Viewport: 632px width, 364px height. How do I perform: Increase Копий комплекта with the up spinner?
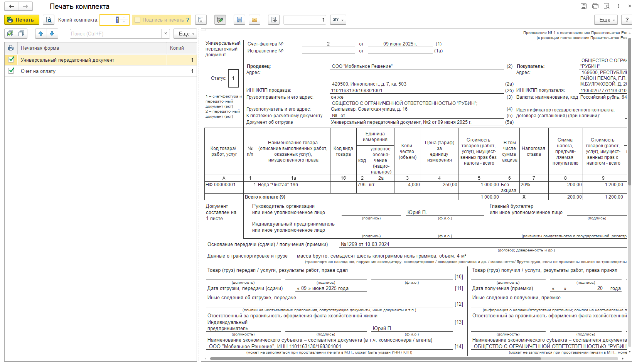[124, 17]
